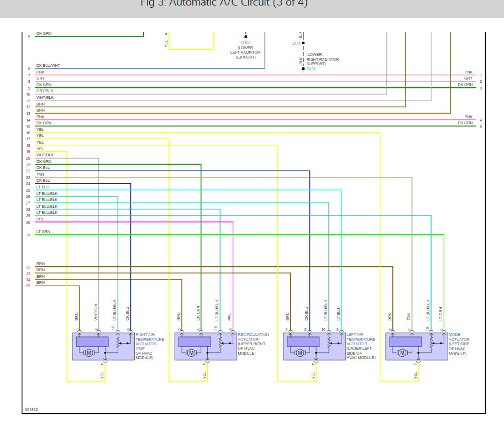Click the MODE ACTUATOR label

[459, 337]
